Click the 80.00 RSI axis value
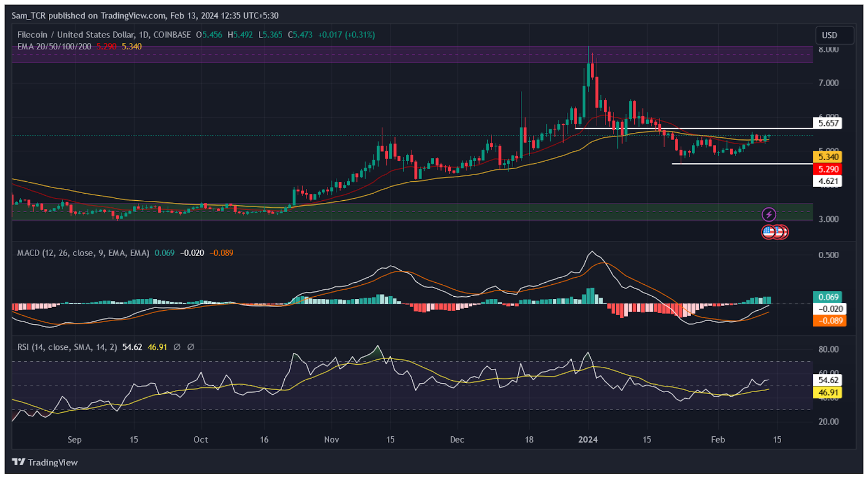 [x=828, y=349]
